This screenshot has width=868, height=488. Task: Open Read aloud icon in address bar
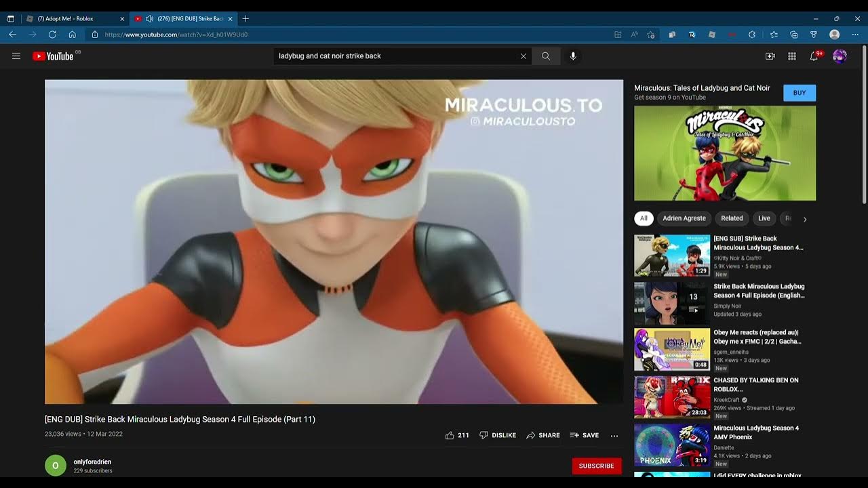(x=635, y=35)
